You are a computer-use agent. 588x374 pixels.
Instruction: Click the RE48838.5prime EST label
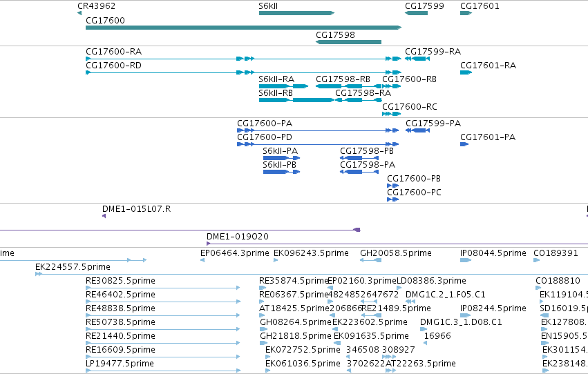pos(120,308)
